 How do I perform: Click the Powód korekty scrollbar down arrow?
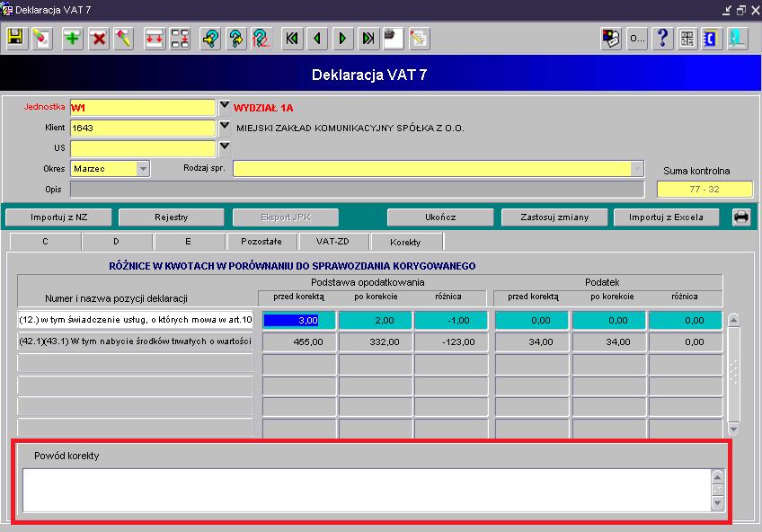click(717, 503)
